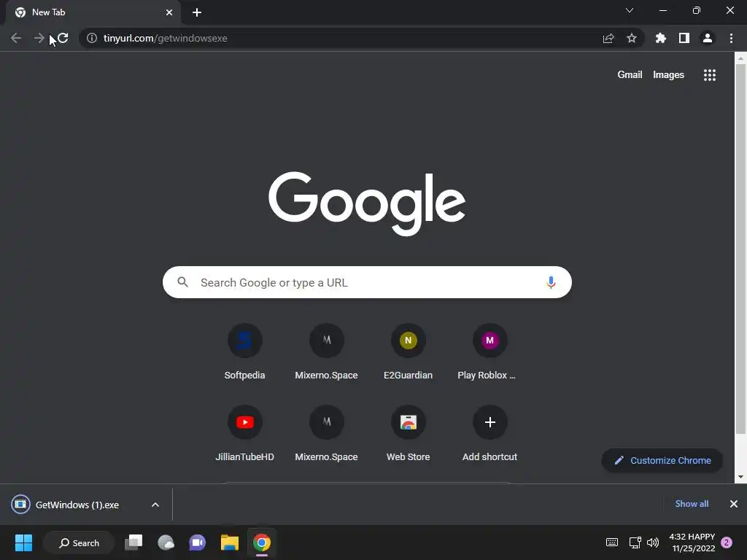
Task: Click Customize Chrome button
Action: click(662, 461)
